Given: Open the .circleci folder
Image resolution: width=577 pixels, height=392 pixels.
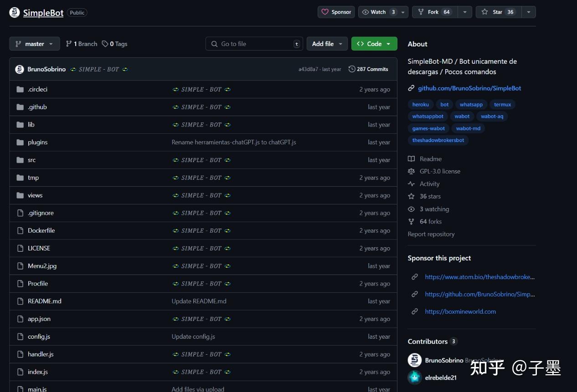Looking at the screenshot, I should (x=37, y=89).
